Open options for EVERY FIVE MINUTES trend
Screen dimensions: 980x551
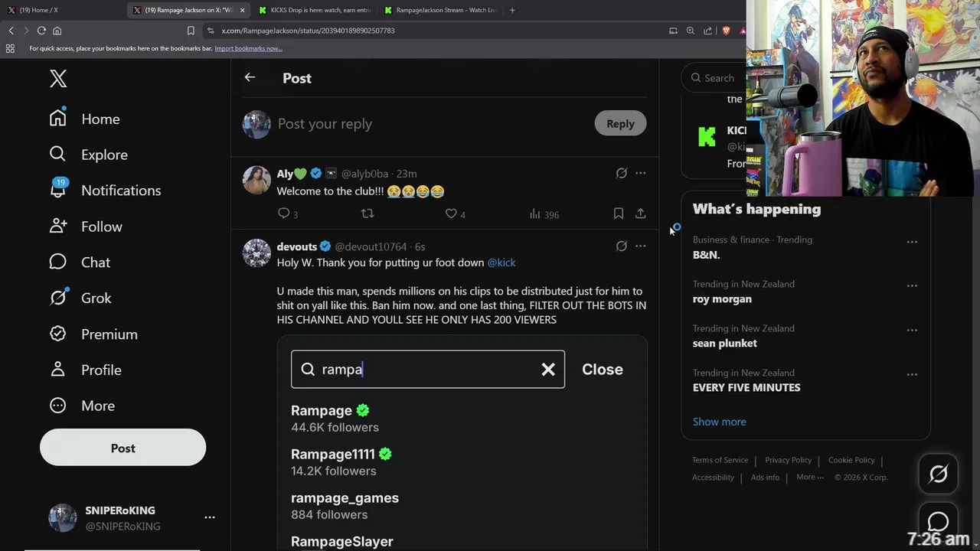pos(912,374)
